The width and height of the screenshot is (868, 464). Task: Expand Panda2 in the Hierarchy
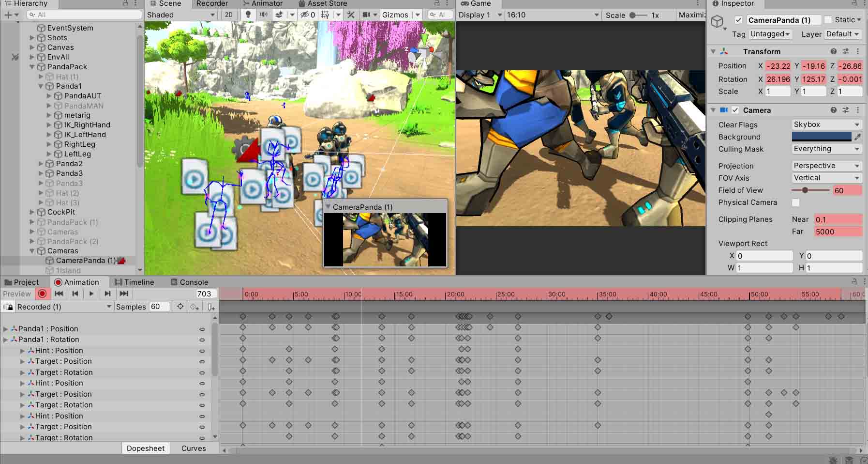pos(41,164)
